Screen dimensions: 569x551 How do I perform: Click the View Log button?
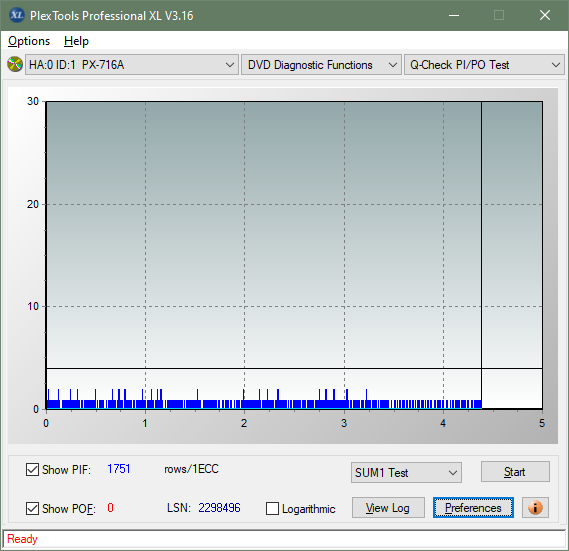pos(388,507)
